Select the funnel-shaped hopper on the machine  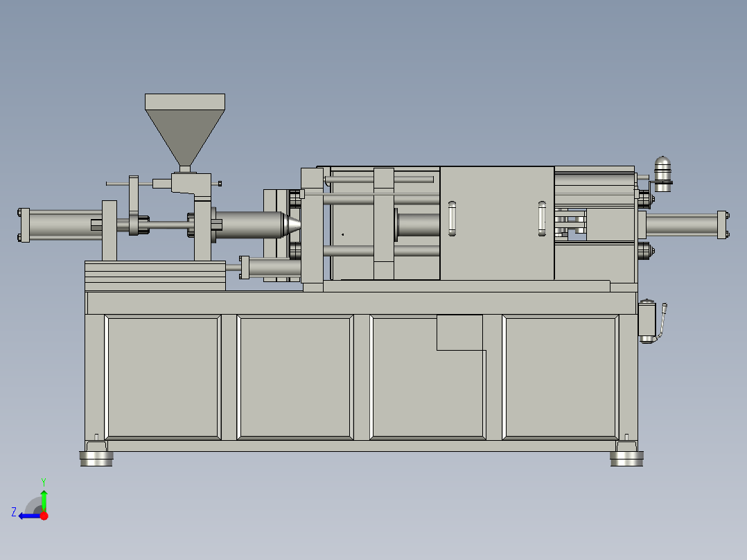pyautogui.click(x=185, y=130)
